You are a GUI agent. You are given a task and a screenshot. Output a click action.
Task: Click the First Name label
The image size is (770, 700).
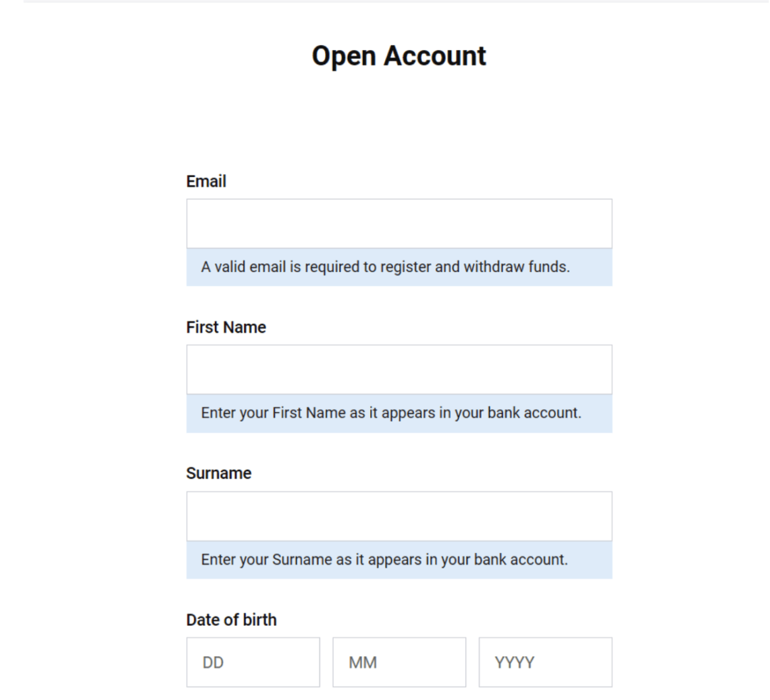[x=226, y=327]
